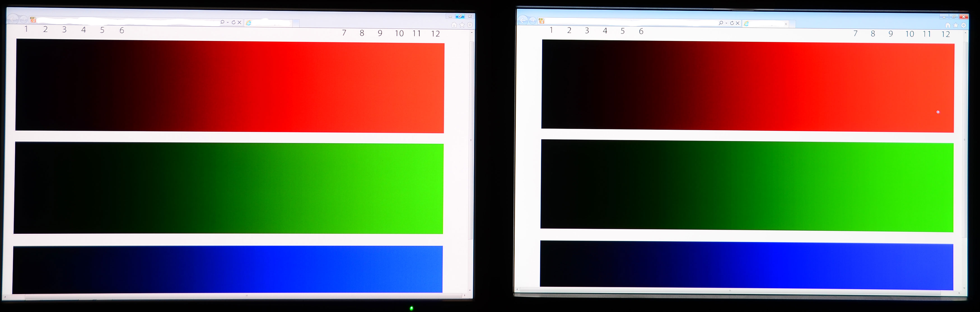This screenshot has height=312, width=980.
Task: Click the forward arrow in right browser
Action: 533,20
